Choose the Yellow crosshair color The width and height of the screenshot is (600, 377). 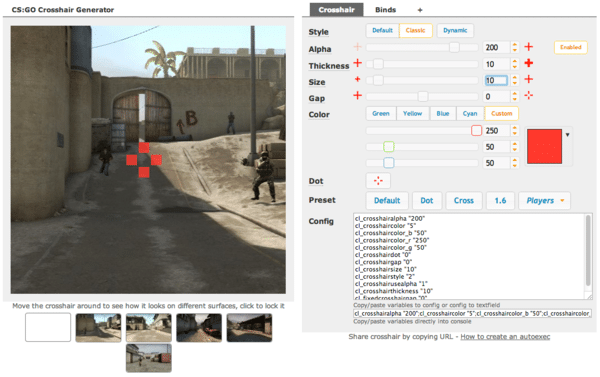point(412,113)
